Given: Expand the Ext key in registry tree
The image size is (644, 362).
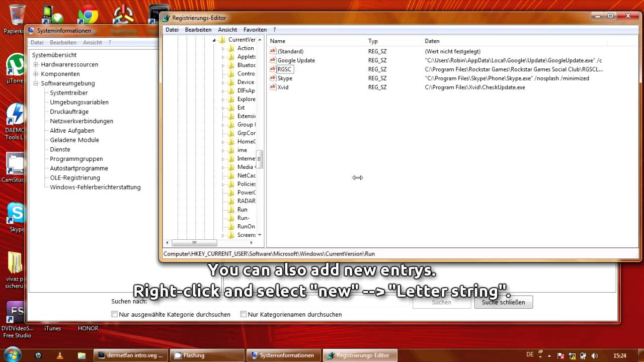Looking at the screenshot, I should (x=223, y=108).
